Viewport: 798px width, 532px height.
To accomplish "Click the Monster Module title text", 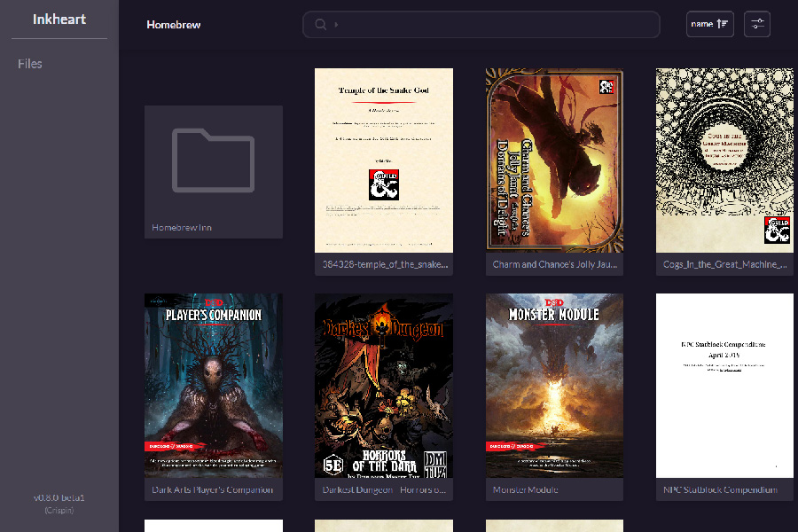I will pyautogui.click(x=525, y=489).
